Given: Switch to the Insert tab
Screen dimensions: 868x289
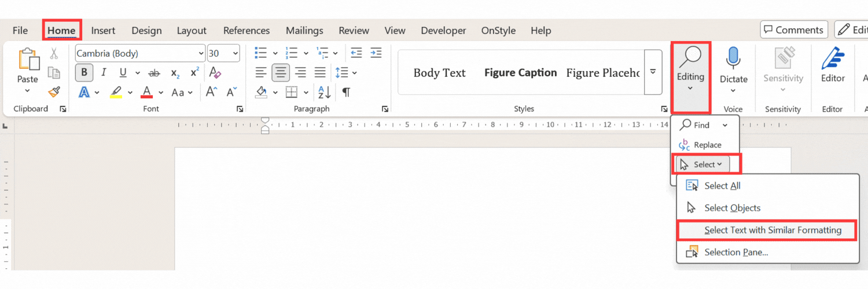Looking at the screenshot, I should (103, 31).
